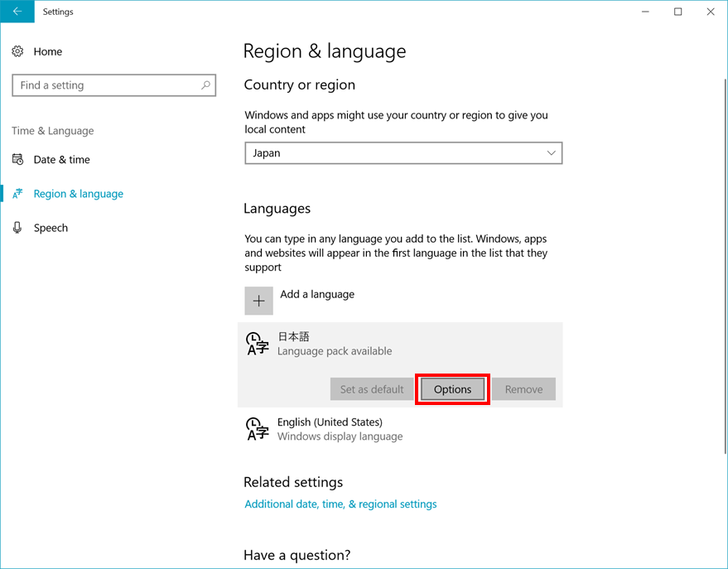The width and height of the screenshot is (728, 569).
Task: Open the Speech settings page
Action: coord(51,228)
